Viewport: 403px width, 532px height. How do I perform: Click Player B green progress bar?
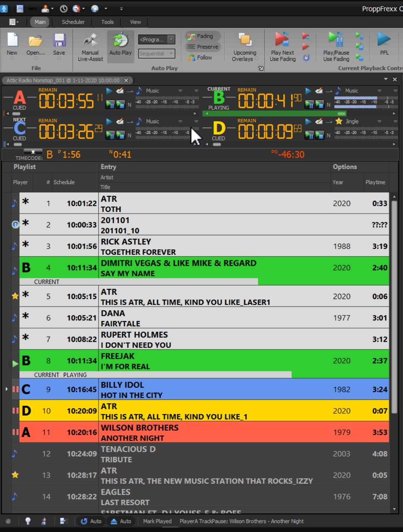(x=275, y=113)
